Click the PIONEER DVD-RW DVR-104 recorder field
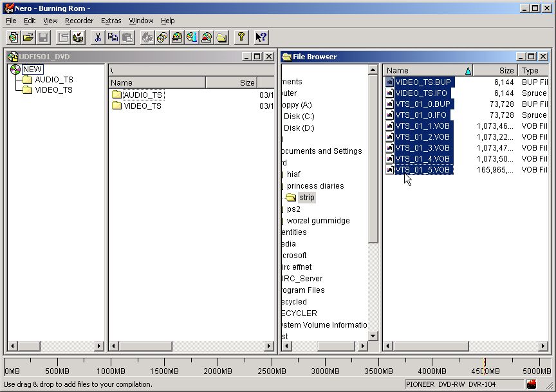This screenshot has height=392, width=556. pyautogui.click(x=464, y=384)
